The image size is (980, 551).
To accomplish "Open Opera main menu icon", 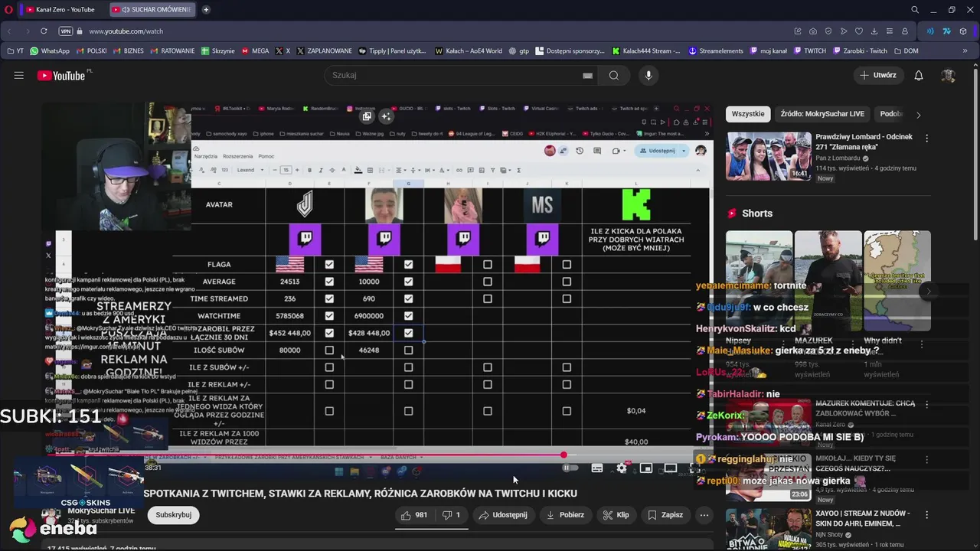I will click(x=8, y=10).
